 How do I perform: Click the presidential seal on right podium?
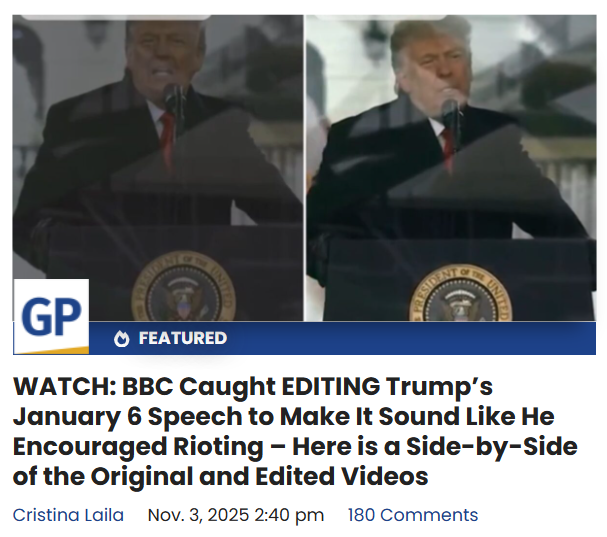pos(461,293)
